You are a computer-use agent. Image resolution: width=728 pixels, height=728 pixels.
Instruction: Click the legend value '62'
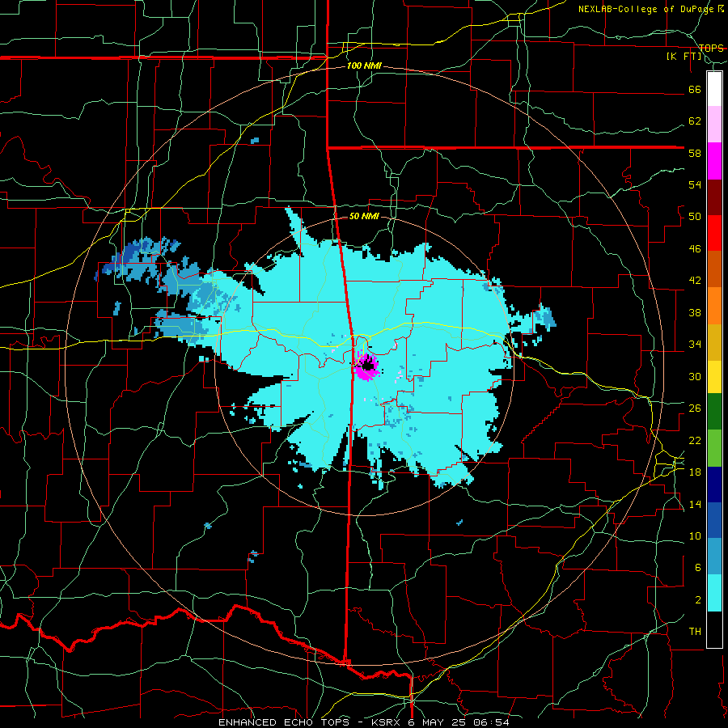695,121
